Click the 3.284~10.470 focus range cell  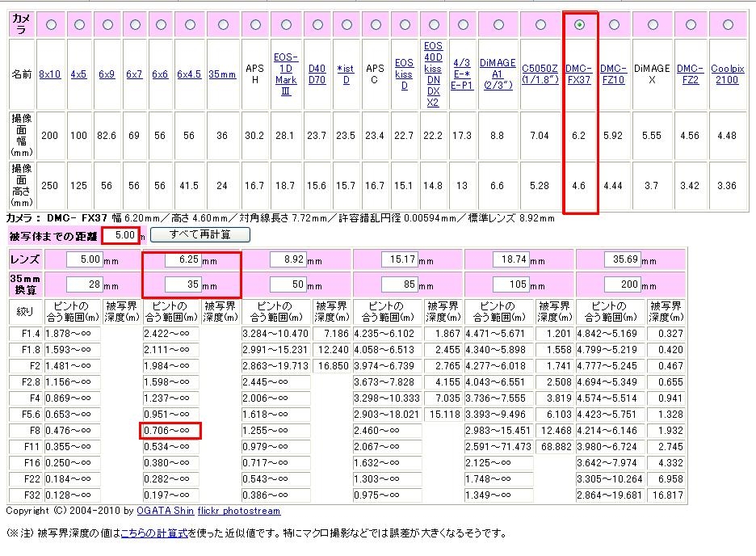[x=275, y=334]
